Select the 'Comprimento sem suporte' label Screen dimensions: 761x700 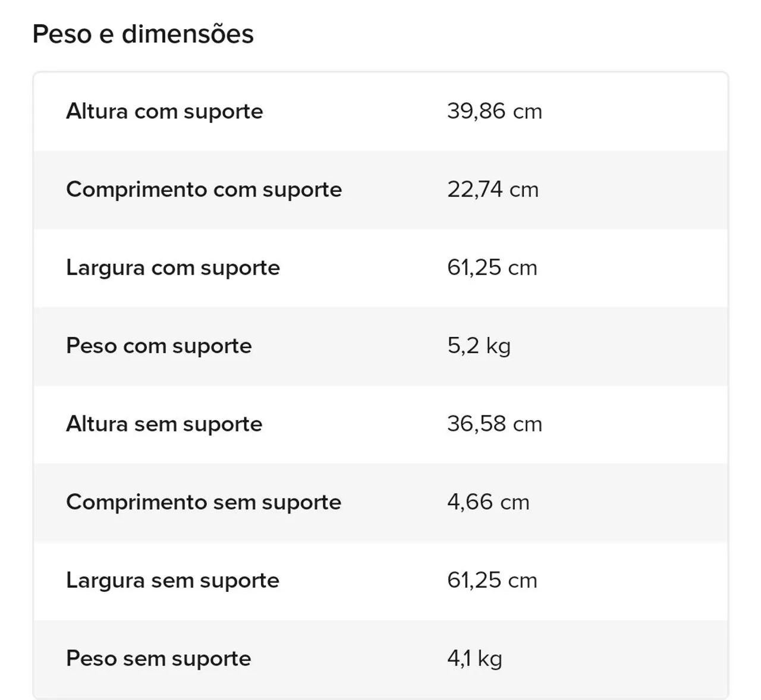(x=203, y=502)
